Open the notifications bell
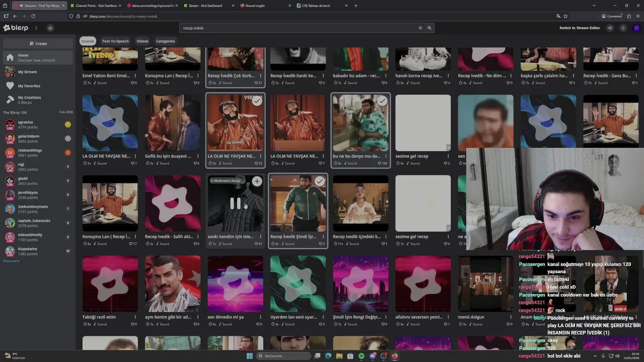Viewport: 644px width, 362px height. [x=623, y=28]
